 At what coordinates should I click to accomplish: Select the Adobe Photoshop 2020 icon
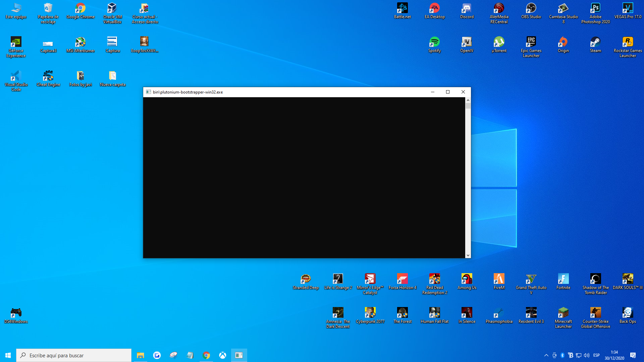coord(596,13)
